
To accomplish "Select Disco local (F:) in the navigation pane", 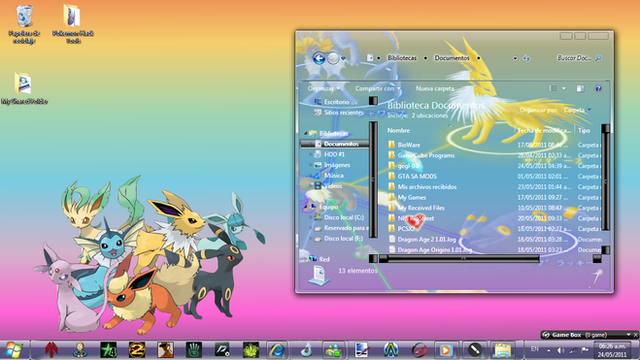I will [343, 238].
